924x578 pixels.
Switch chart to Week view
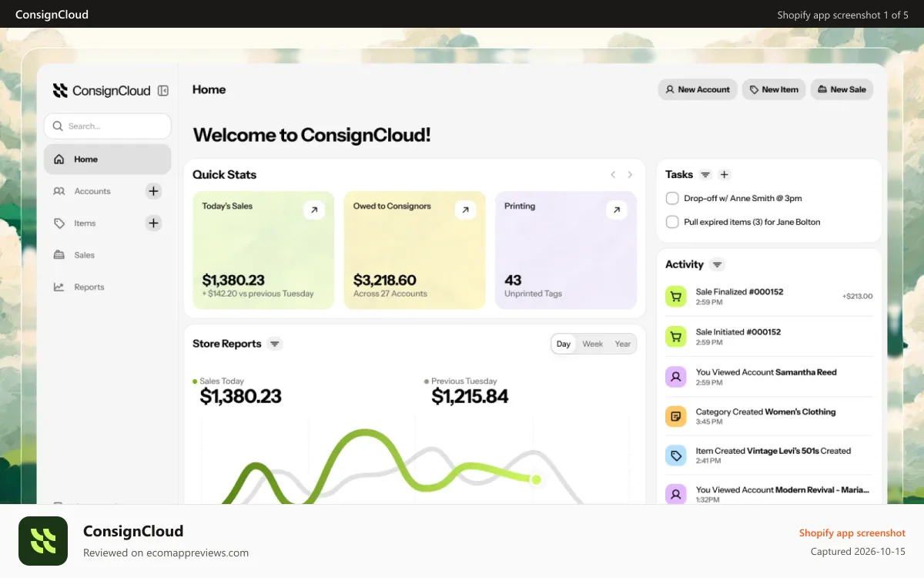coord(592,344)
